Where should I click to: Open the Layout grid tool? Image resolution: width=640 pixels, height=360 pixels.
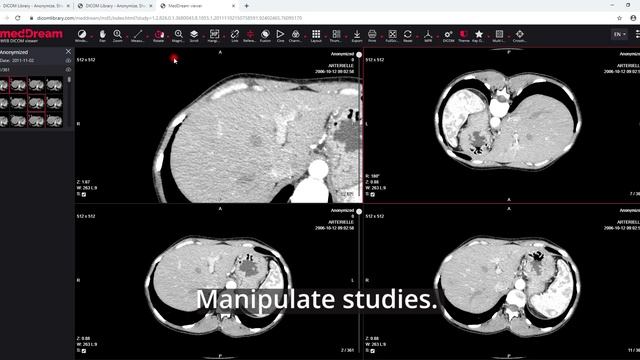click(316, 35)
